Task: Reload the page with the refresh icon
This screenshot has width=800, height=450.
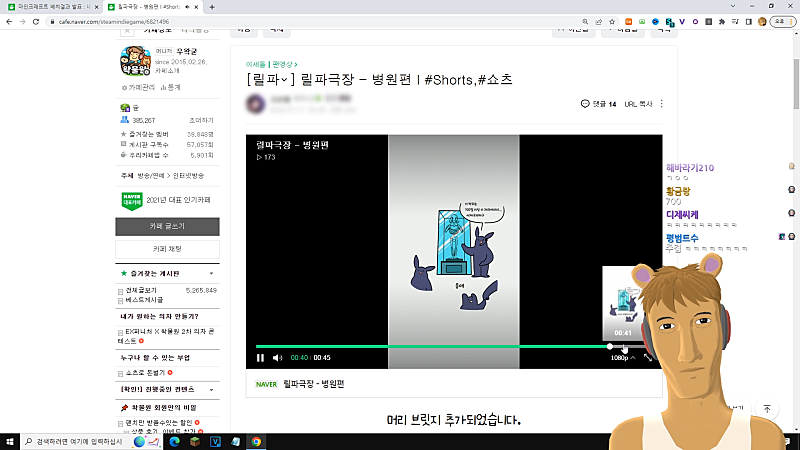Action: coord(36,21)
